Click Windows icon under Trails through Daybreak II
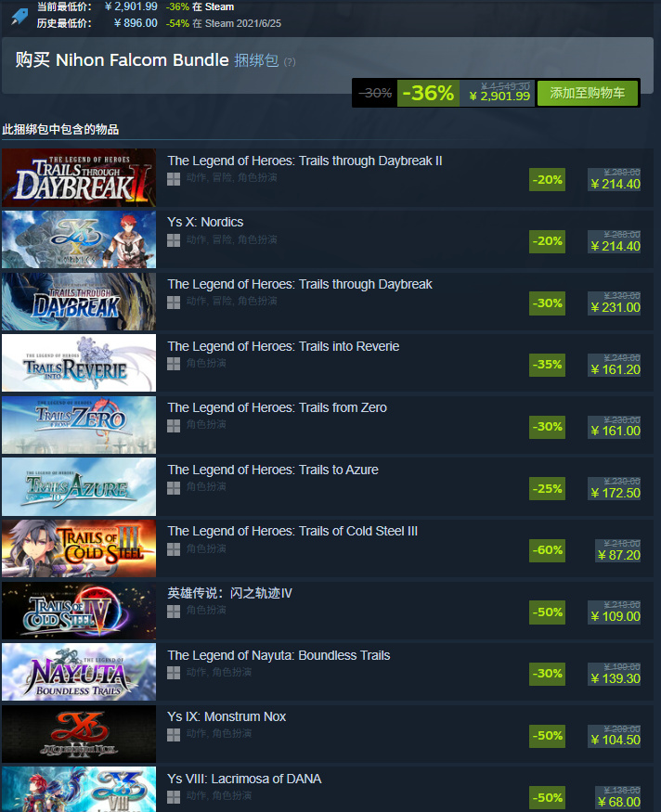 coord(174,179)
